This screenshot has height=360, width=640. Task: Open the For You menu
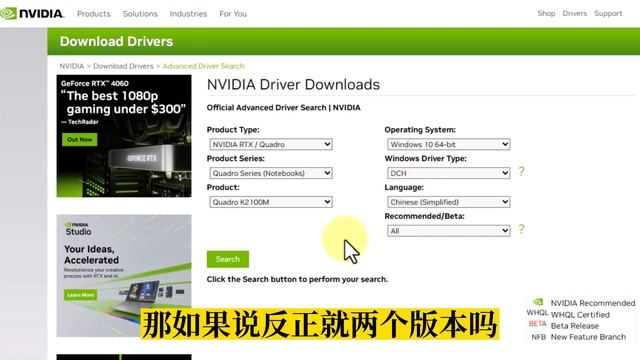[233, 13]
